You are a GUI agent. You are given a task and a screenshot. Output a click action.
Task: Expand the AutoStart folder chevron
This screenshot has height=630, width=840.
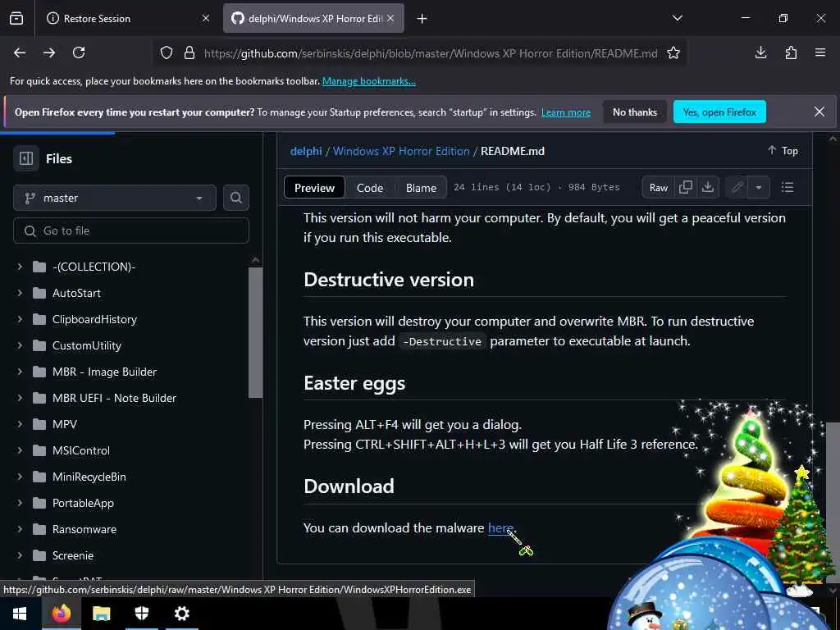[x=20, y=293]
